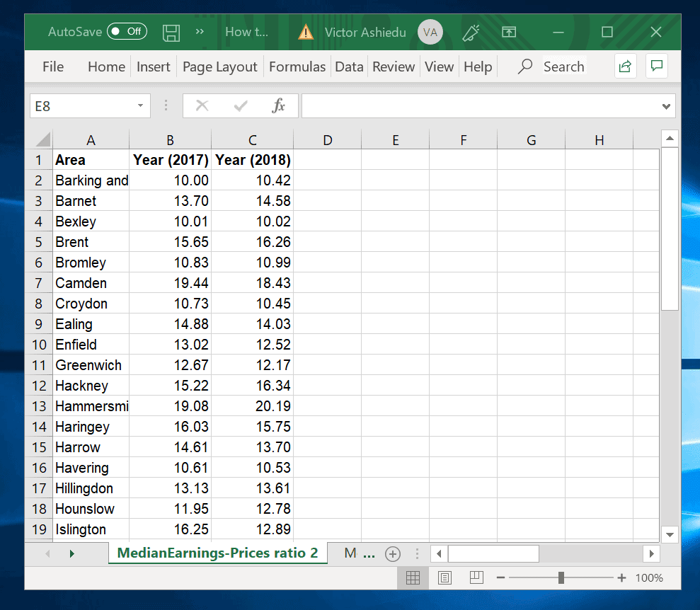Click the Enter checkmark formula icon
Viewport: 700px width, 610px height.
241,105
